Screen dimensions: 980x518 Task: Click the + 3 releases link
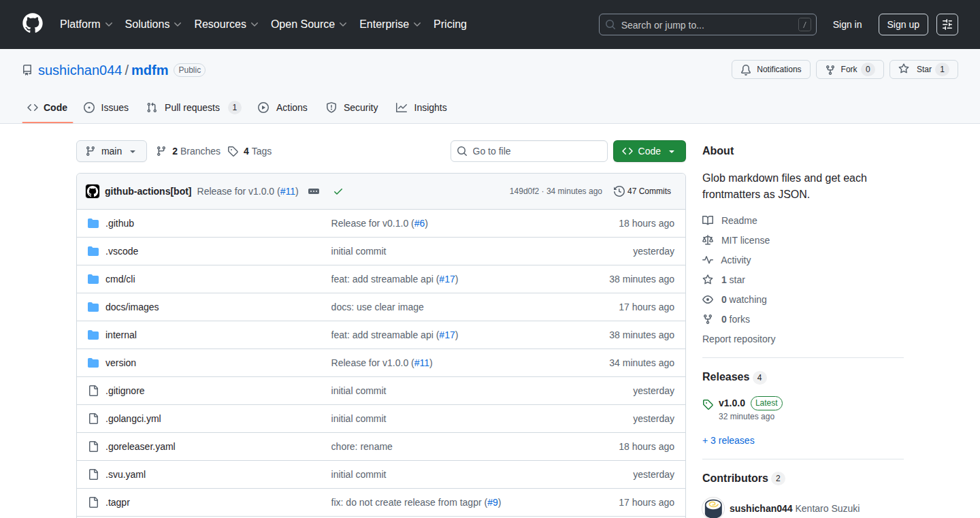coord(728,440)
